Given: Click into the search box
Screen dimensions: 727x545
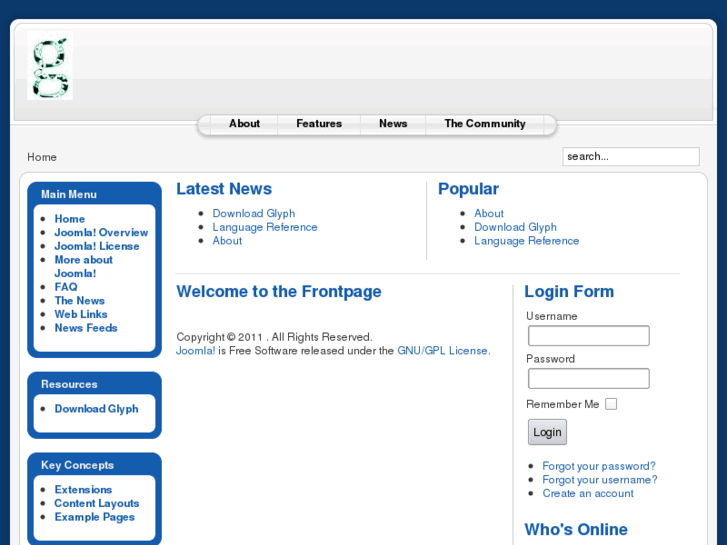Looking at the screenshot, I should pyautogui.click(x=631, y=156).
